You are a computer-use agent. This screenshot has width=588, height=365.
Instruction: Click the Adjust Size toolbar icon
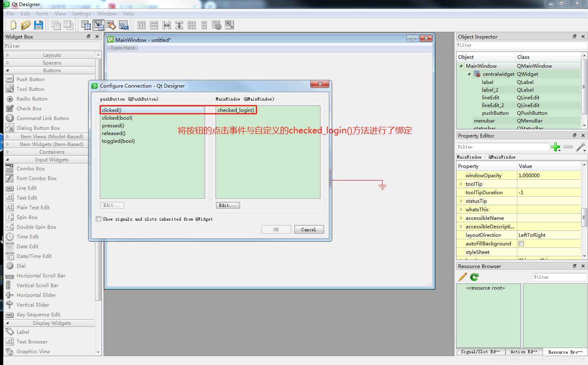pos(229,25)
